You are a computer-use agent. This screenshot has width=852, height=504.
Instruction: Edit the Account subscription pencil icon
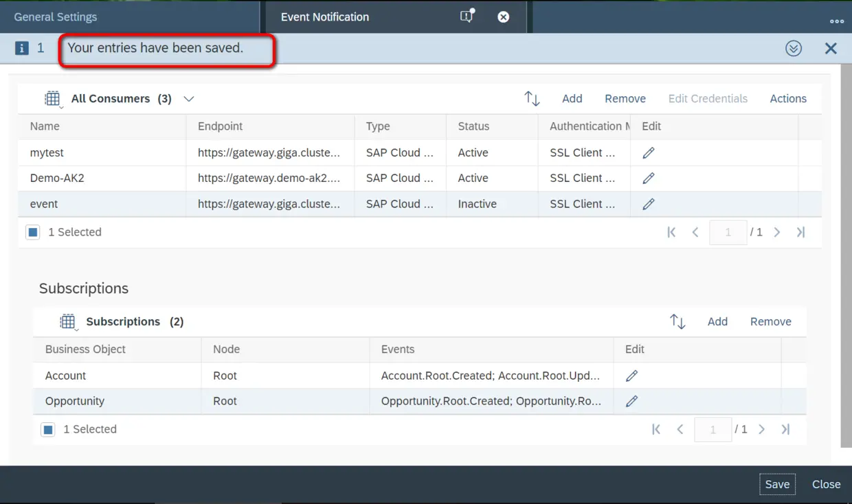(631, 376)
